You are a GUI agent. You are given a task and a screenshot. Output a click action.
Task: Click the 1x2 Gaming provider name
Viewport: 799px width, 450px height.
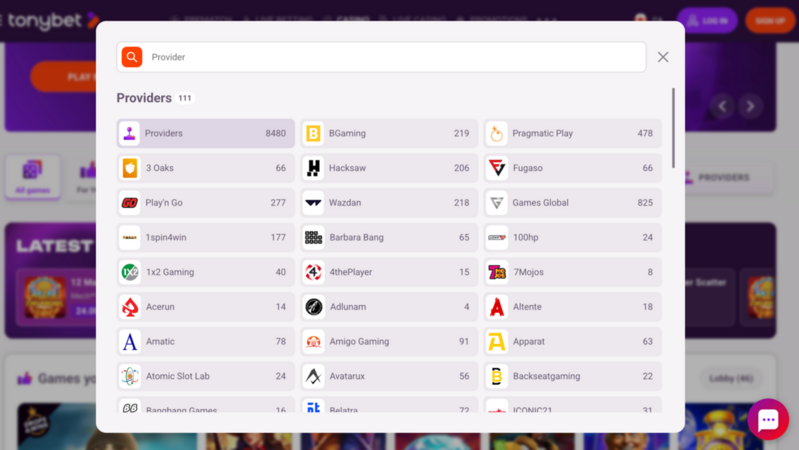pyautogui.click(x=170, y=272)
